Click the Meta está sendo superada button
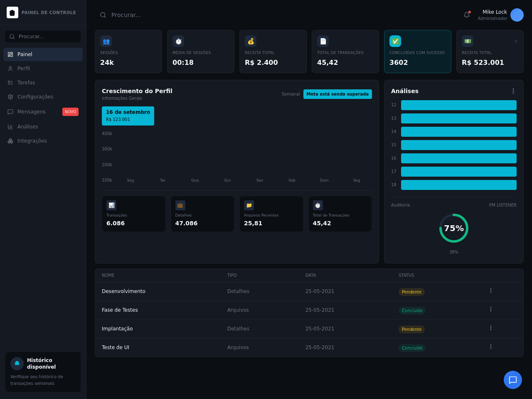The width and height of the screenshot is (532, 399). (x=337, y=94)
